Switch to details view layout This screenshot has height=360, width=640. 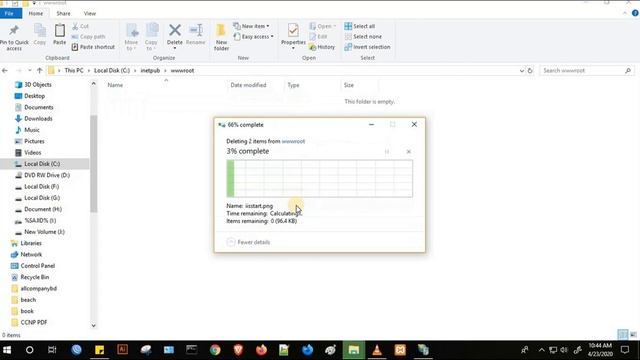pyautogui.click(x=623, y=335)
